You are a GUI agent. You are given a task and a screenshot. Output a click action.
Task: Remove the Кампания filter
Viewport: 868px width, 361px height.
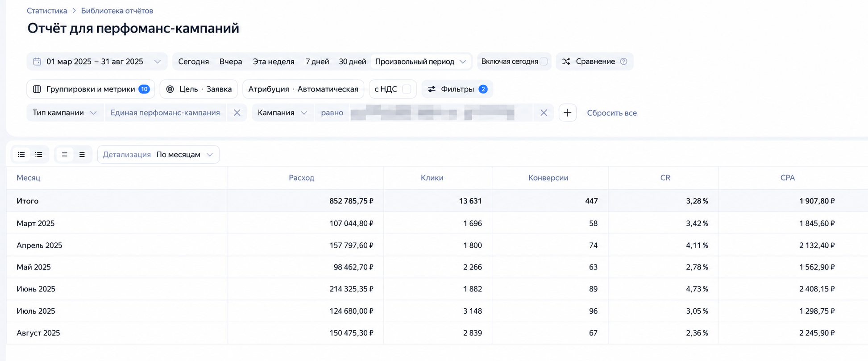coord(544,113)
